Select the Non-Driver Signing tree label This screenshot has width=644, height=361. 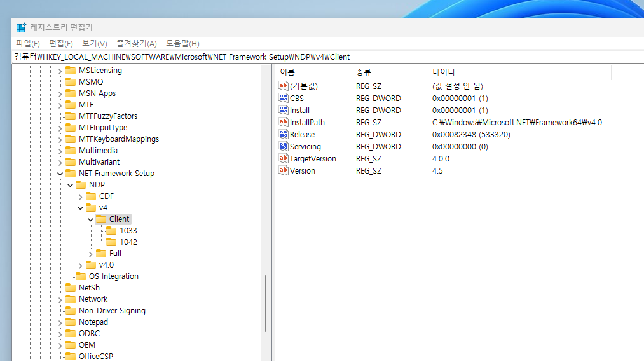point(112,311)
